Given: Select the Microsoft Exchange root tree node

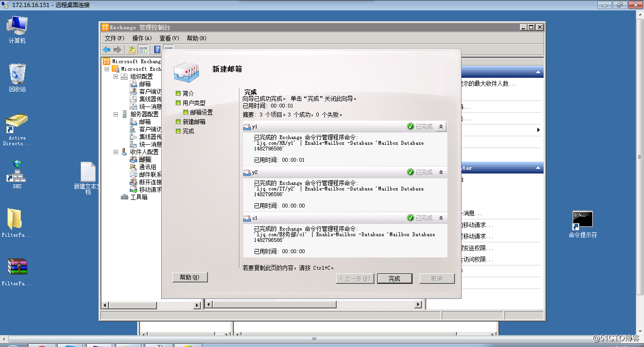Looking at the screenshot, I should click(132, 61).
